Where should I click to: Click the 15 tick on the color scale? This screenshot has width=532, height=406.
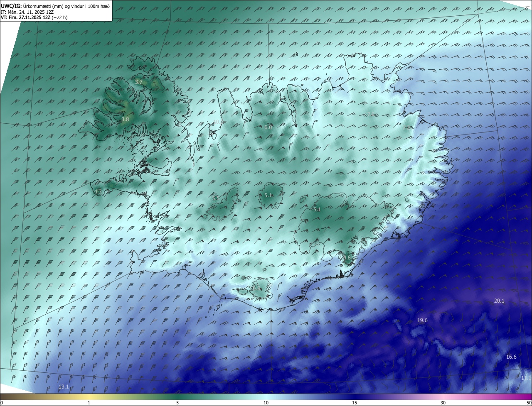355,403
